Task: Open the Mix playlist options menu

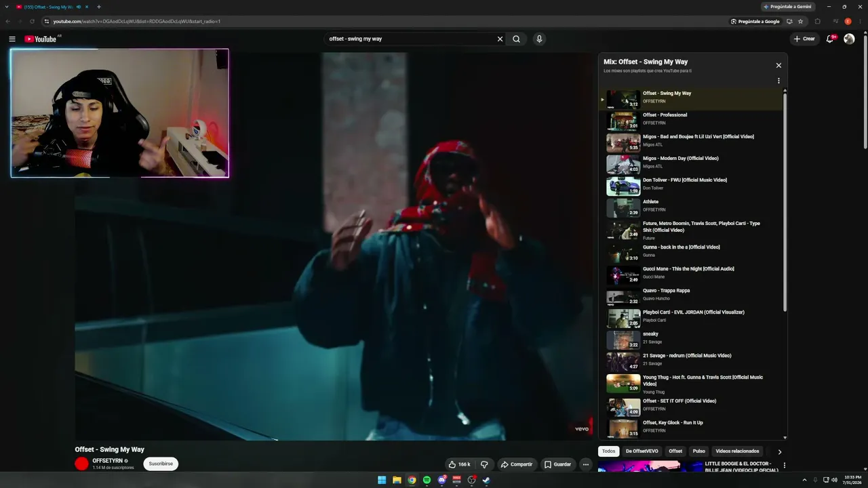Action: pos(778,81)
